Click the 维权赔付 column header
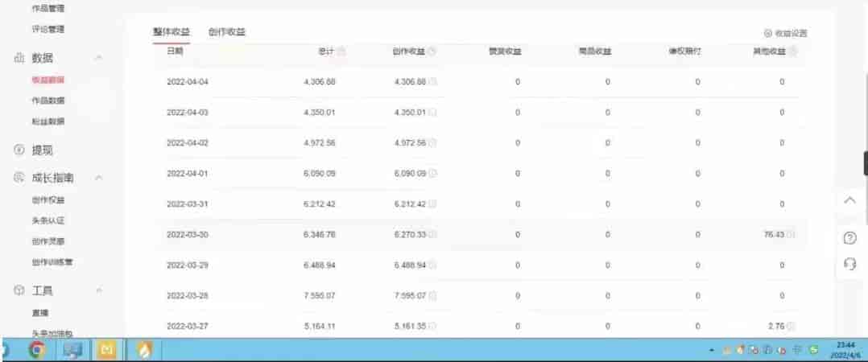 [685, 51]
